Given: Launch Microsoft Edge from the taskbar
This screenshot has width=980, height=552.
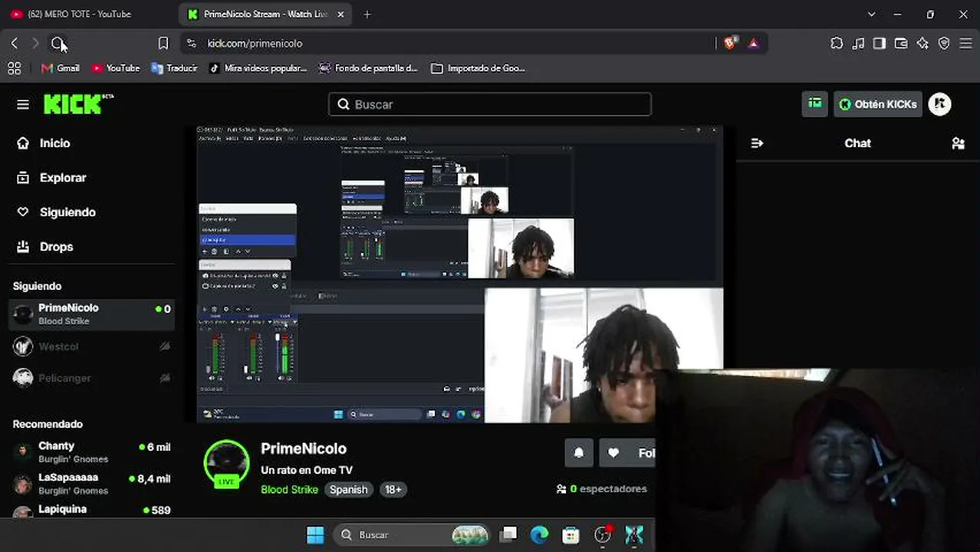Looking at the screenshot, I should pos(540,534).
